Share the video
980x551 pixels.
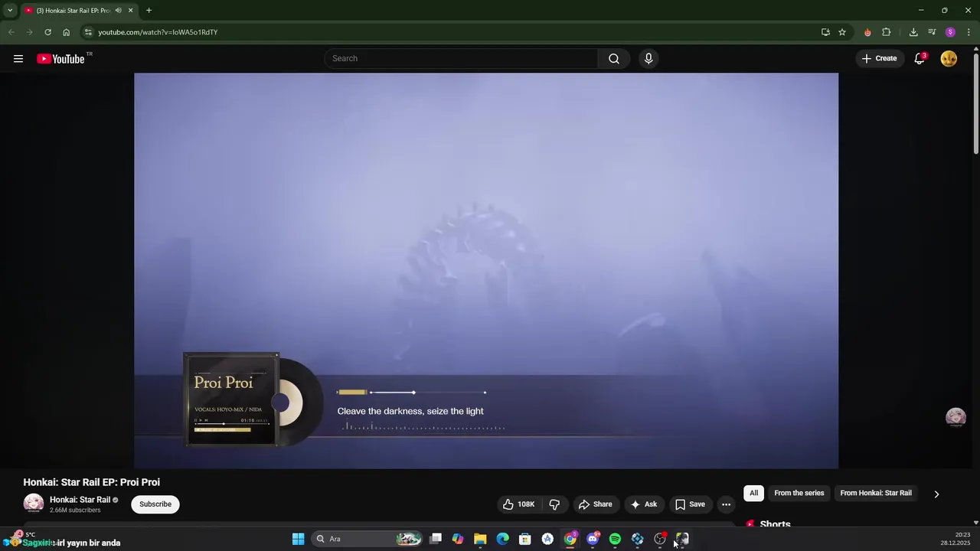pos(595,504)
